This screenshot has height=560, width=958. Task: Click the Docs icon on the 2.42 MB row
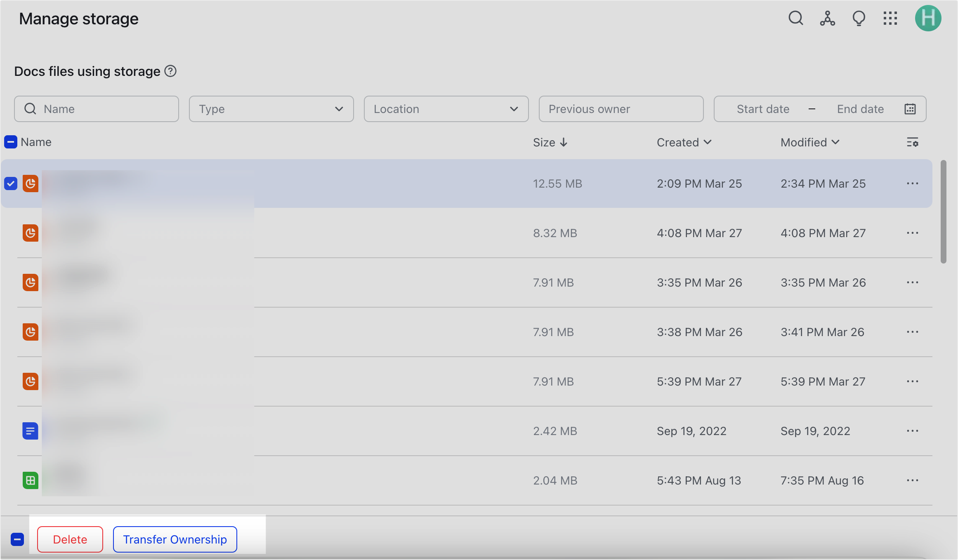[30, 431]
